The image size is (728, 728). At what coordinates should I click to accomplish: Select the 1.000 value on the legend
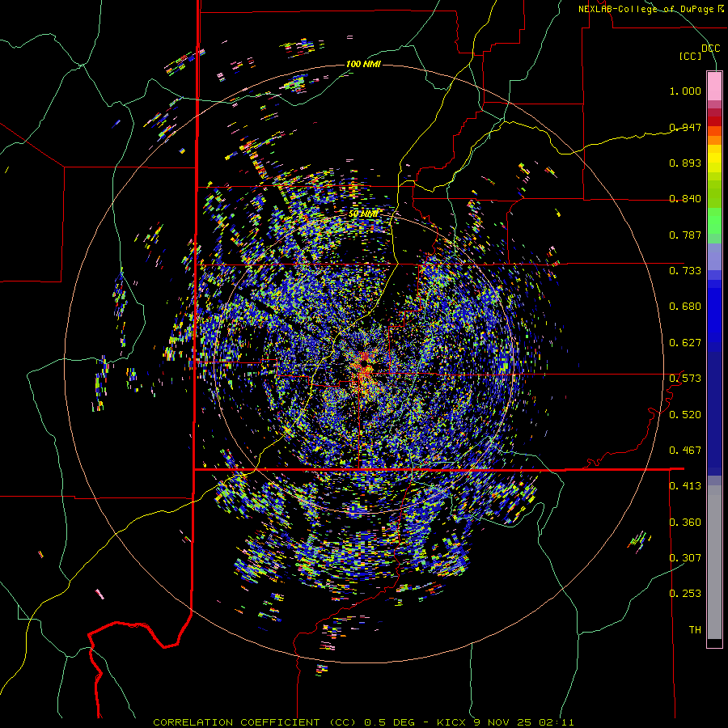[685, 91]
